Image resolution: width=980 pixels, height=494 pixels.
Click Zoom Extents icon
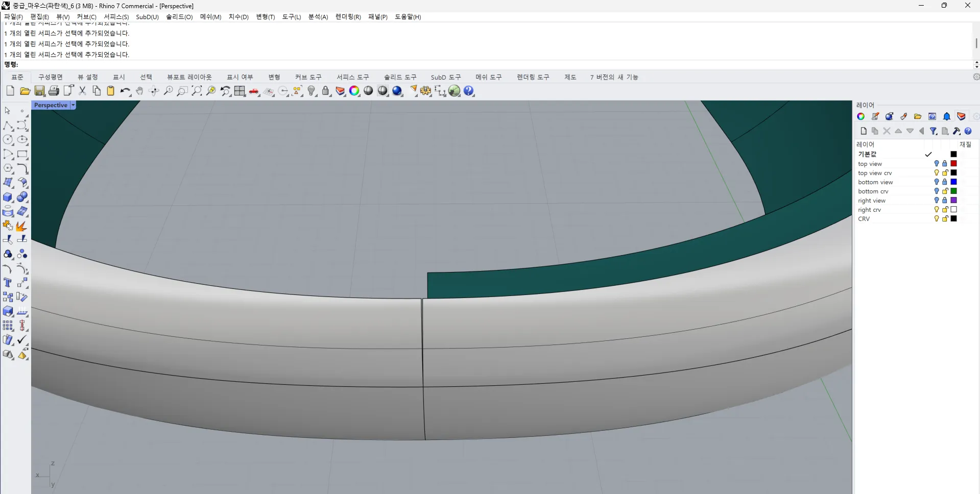197,91
